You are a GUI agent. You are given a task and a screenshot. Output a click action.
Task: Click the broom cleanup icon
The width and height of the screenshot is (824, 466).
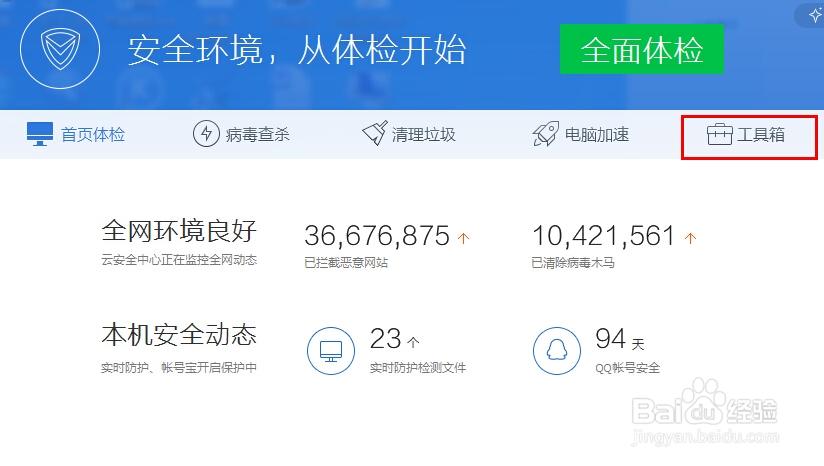375,133
